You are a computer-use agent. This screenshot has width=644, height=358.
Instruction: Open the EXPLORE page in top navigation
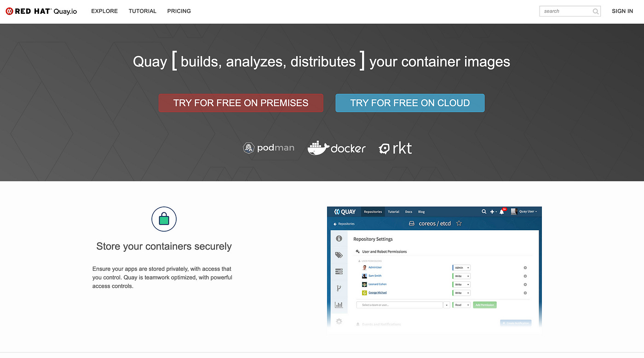104,11
